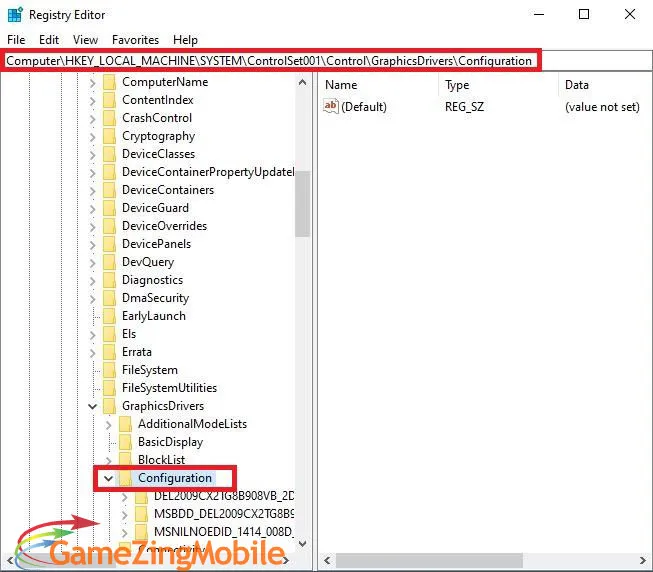Screen dimensions: 653x572
Task: Expand the MSBDD_DEL2009CX2TG8B9 subkey
Action: tap(125, 515)
